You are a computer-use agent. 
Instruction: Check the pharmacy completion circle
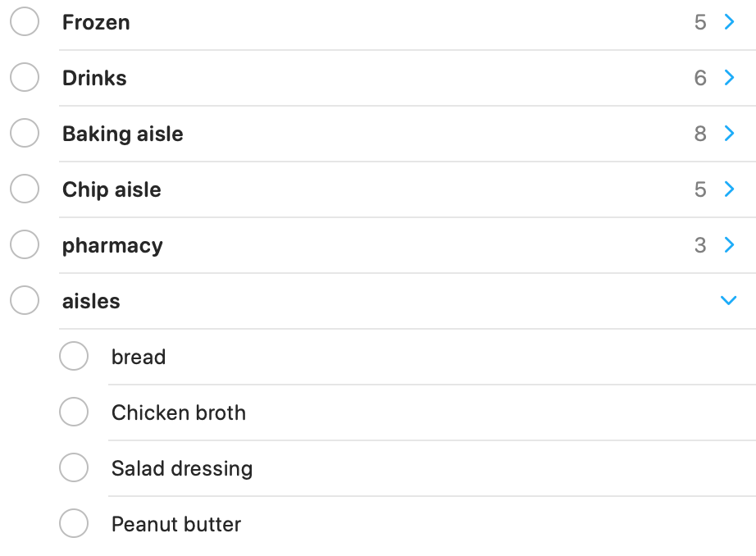(x=25, y=245)
